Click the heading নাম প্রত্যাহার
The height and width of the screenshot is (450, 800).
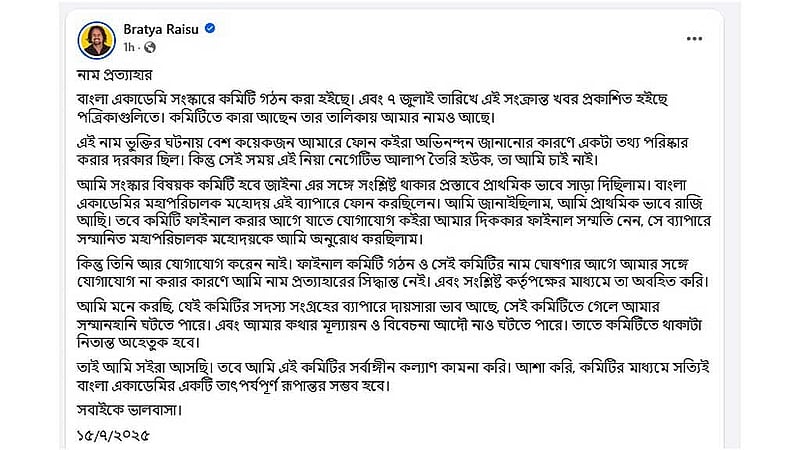pos(115,75)
